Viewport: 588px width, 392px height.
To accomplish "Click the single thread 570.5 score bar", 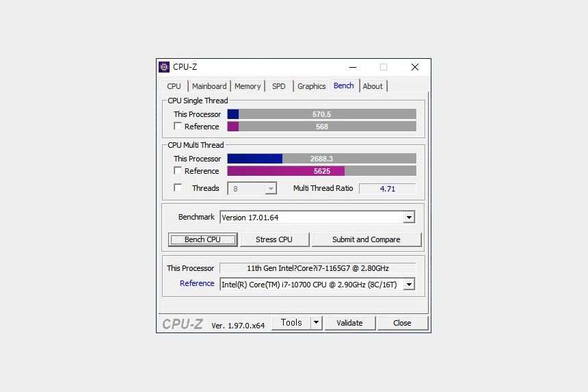I will coord(322,114).
